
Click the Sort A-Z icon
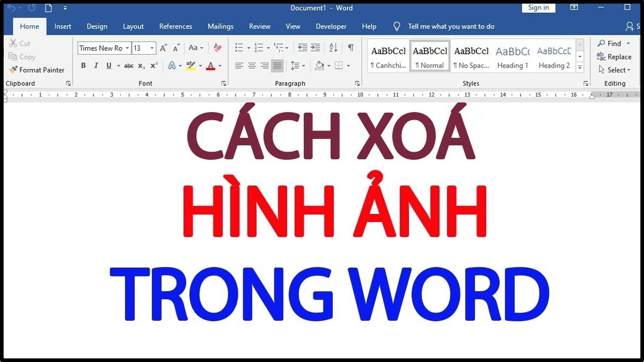333,48
